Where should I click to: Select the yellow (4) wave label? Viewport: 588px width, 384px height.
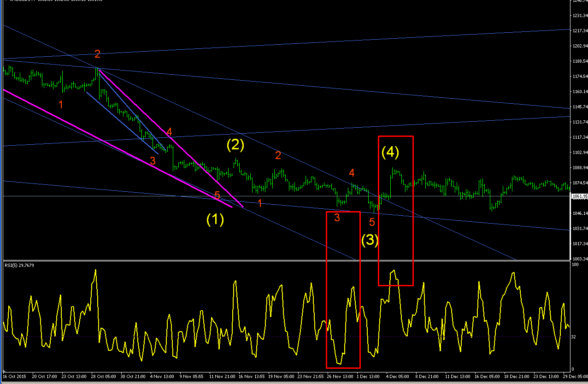tap(390, 152)
